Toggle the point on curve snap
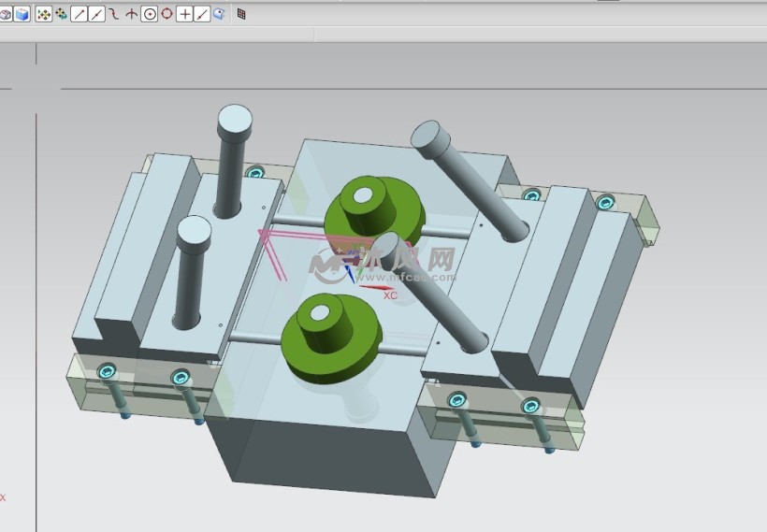Viewport: 767px width, 532px height. (202, 14)
